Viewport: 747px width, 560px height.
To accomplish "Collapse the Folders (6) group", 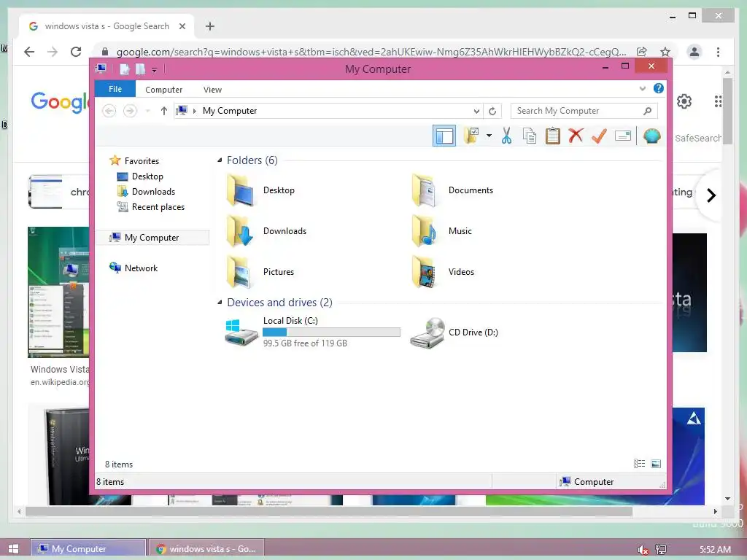I will [x=220, y=160].
